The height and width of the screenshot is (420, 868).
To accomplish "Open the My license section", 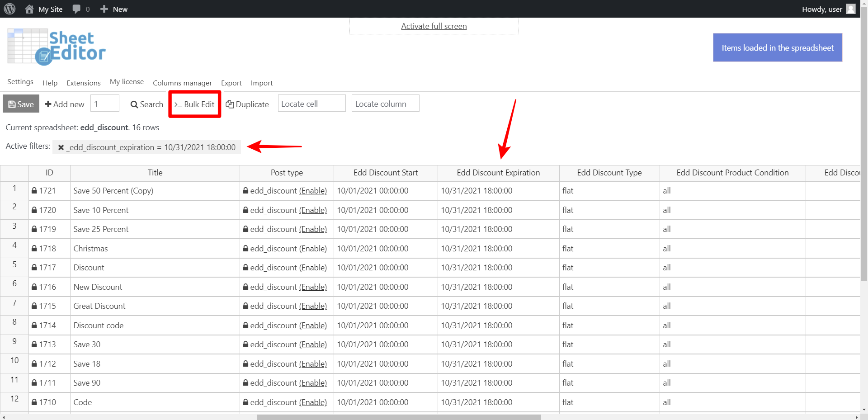I will [x=127, y=82].
